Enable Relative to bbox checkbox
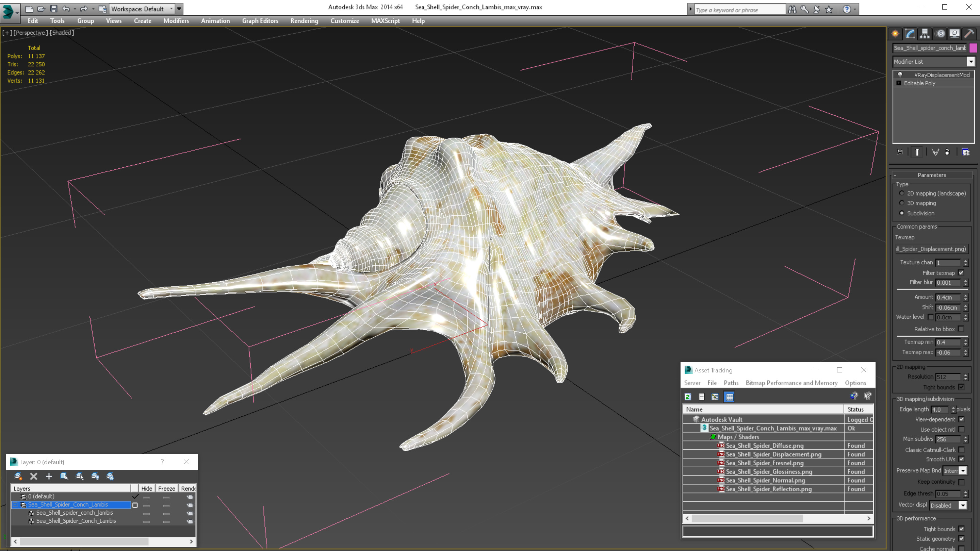 [x=961, y=329]
